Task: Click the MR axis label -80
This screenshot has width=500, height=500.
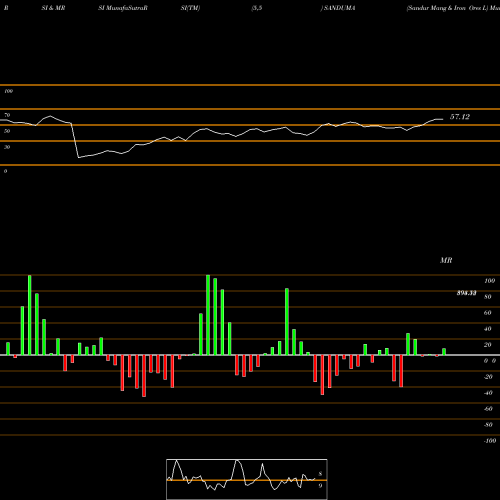Action: coord(488,425)
